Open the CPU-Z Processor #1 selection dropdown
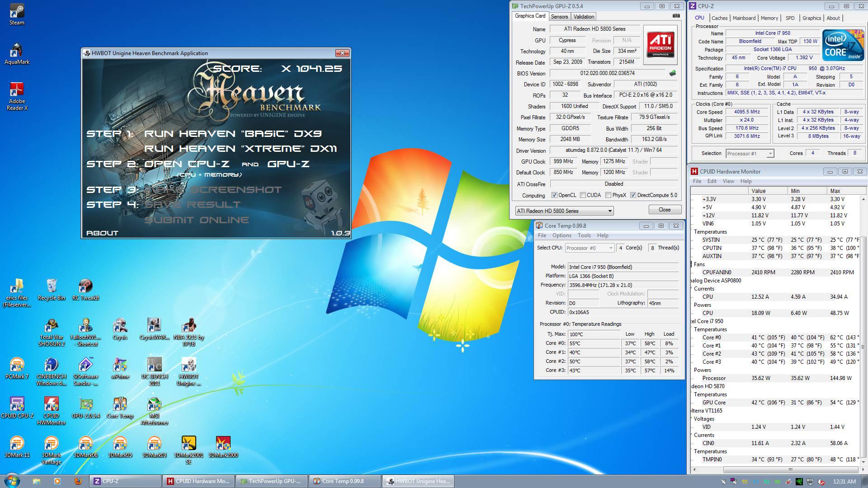 (x=750, y=154)
